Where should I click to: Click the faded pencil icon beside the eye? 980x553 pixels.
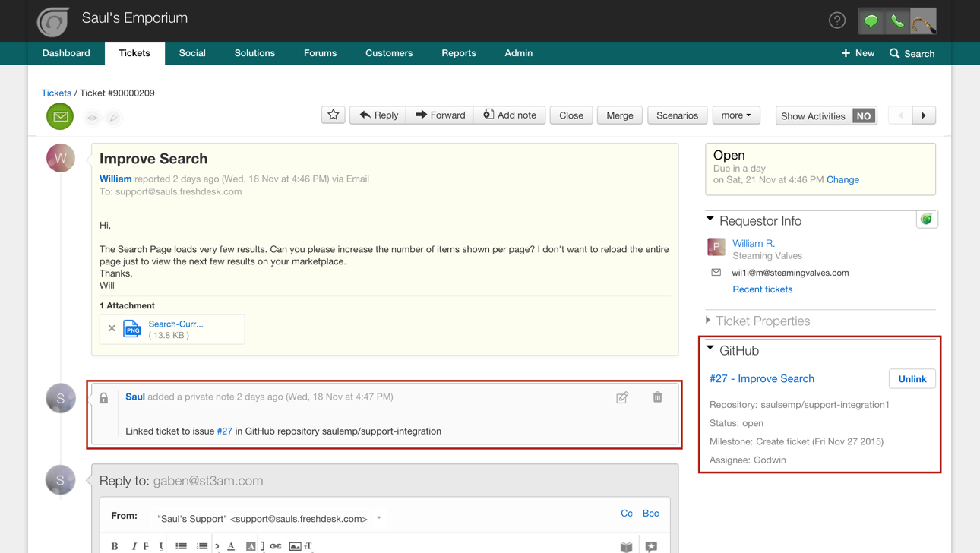[113, 118]
